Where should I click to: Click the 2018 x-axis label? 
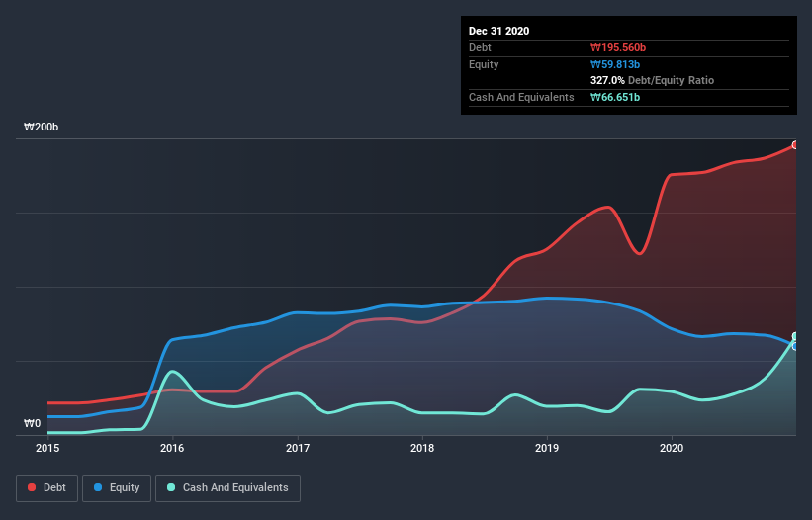click(422, 448)
